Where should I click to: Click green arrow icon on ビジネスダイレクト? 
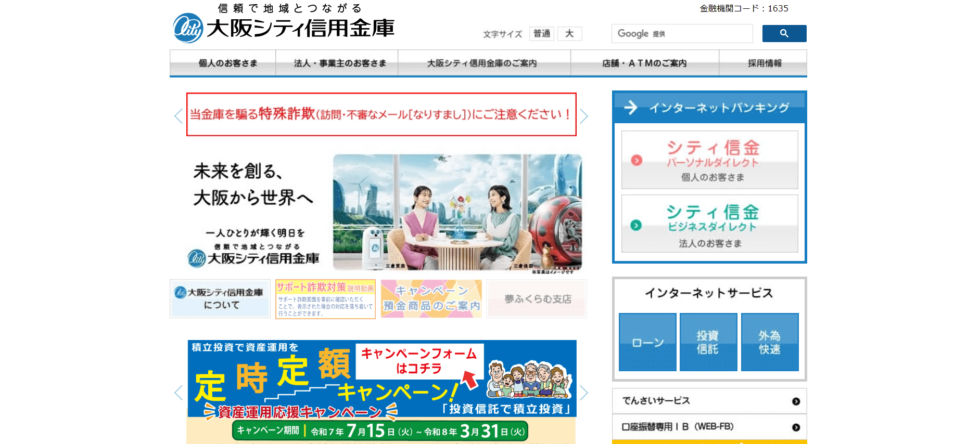click(x=636, y=225)
